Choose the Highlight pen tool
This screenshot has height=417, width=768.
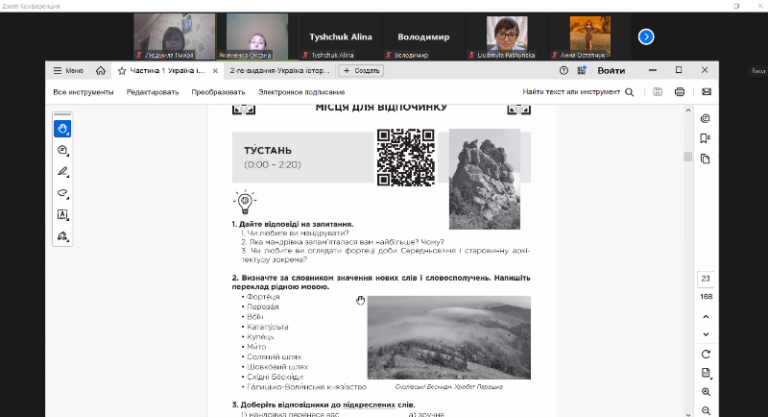62,172
